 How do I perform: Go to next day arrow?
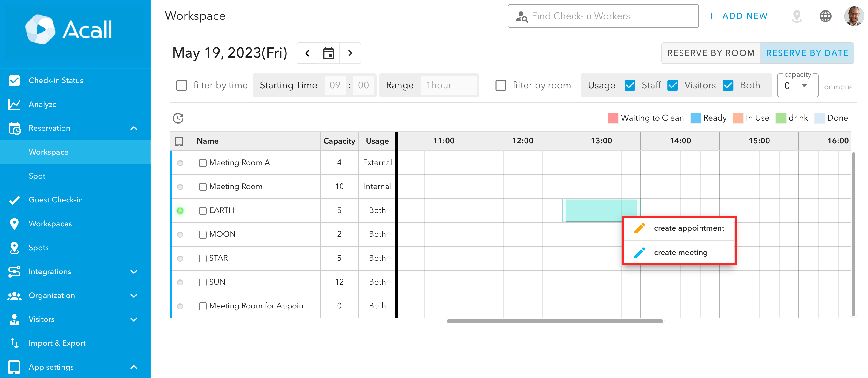tap(350, 53)
